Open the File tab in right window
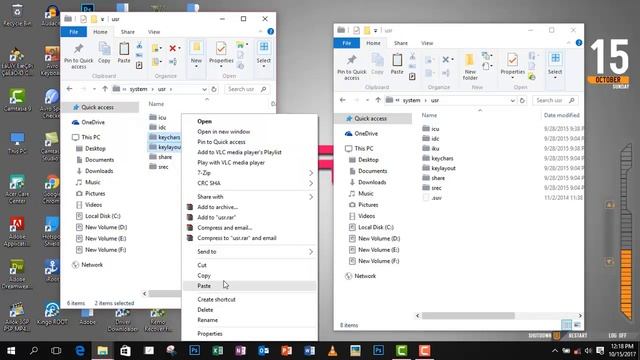The width and height of the screenshot is (640, 360). coord(347,43)
